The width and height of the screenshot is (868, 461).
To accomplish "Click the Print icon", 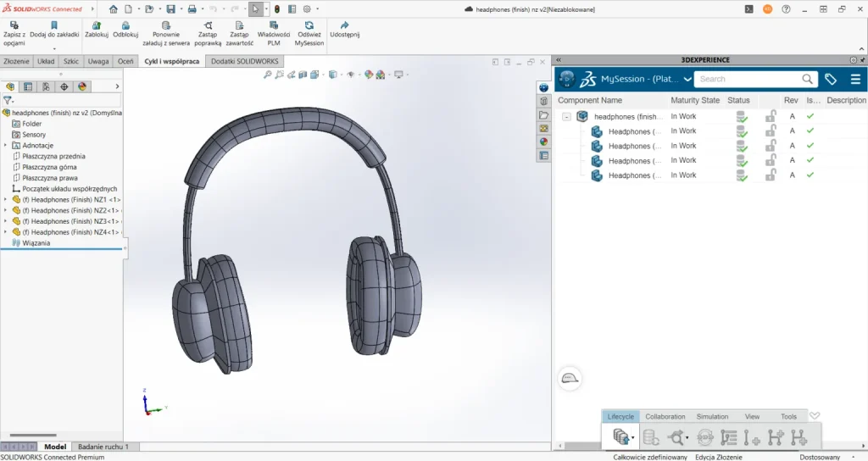I will click(x=192, y=8).
